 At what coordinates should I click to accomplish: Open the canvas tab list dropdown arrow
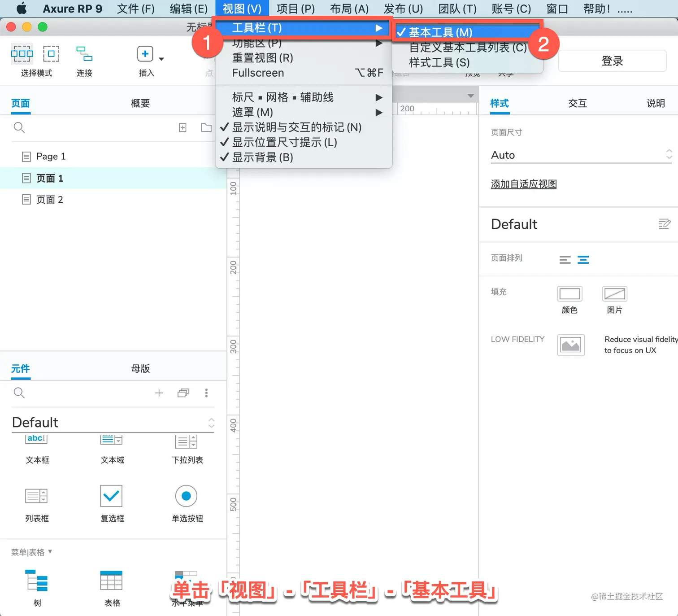[470, 96]
